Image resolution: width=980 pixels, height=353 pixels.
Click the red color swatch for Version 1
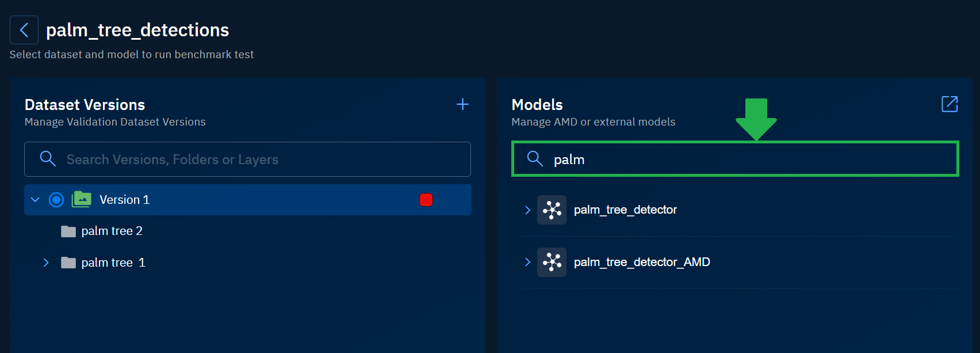tap(426, 200)
